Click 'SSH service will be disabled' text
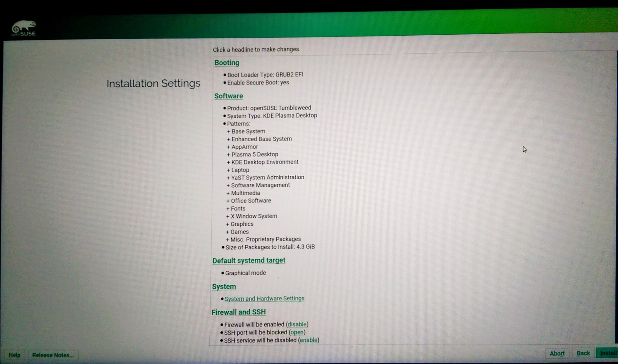This screenshot has width=618, height=364. coord(260,340)
